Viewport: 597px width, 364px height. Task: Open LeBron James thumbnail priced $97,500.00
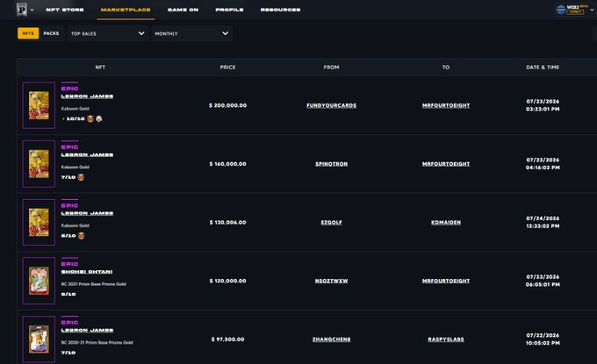pos(39,339)
